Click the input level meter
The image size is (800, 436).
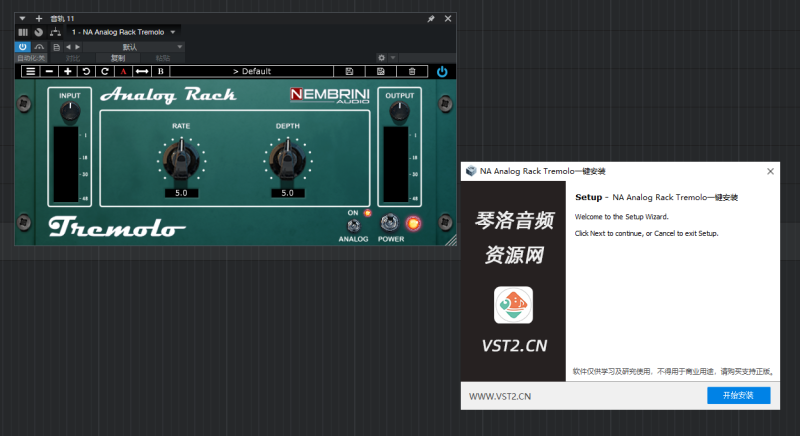click(x=66, y=164)
